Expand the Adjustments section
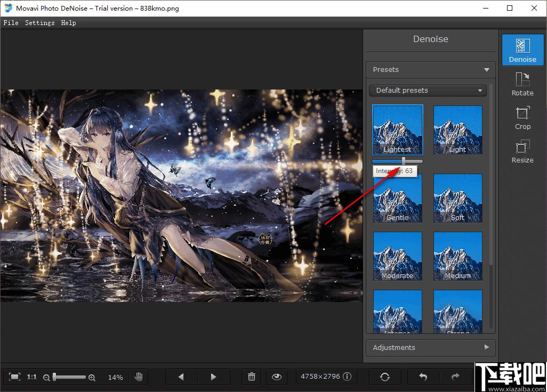The height and width of the screenshot is (392, 547). tap(430, 347)
